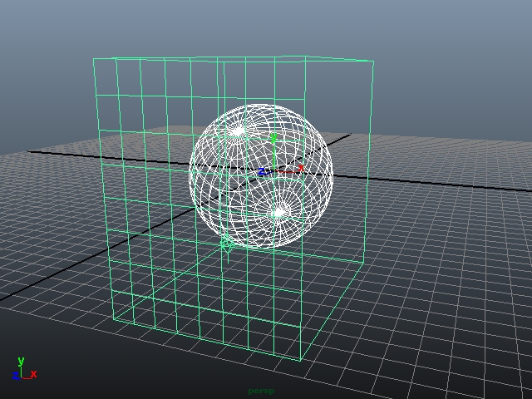Select the white wireframe sphere's rightmost edge
The image size is (532, 399).
[332, 175]
